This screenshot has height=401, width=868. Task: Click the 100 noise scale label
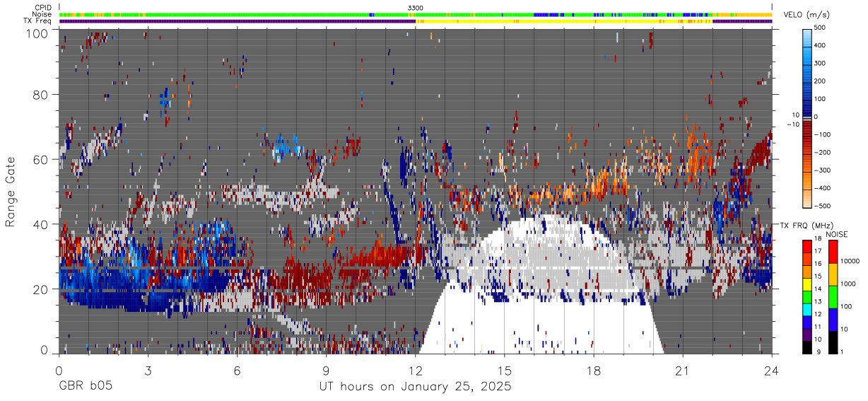click(x=847, y=307)
